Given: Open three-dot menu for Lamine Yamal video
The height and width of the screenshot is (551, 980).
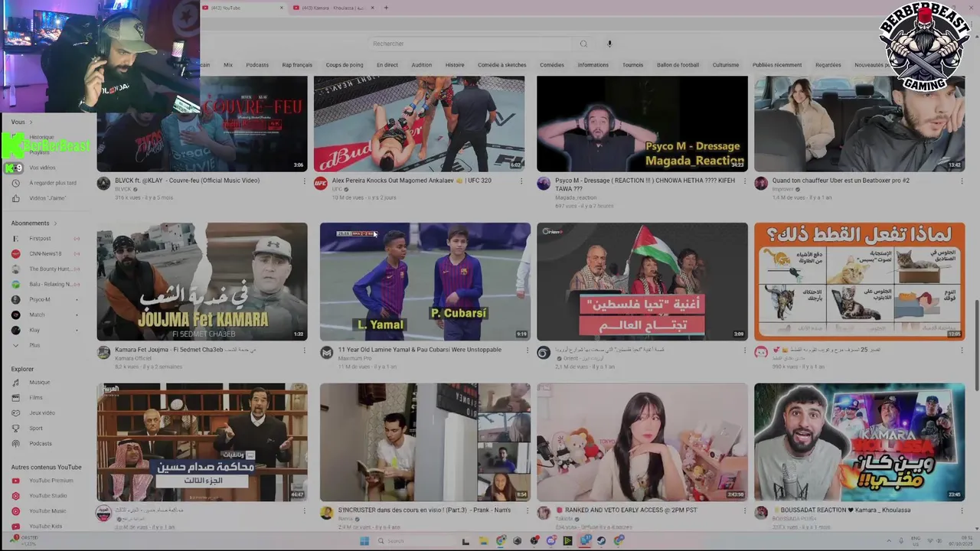Looking at the screenshot, I should pos(528,350).
